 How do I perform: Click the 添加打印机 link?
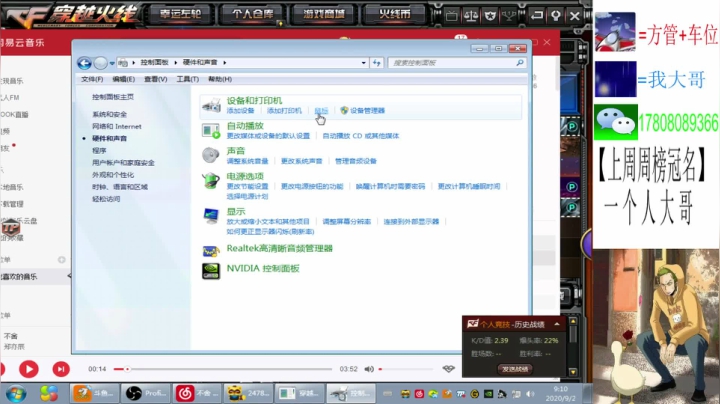pos(284,111)
